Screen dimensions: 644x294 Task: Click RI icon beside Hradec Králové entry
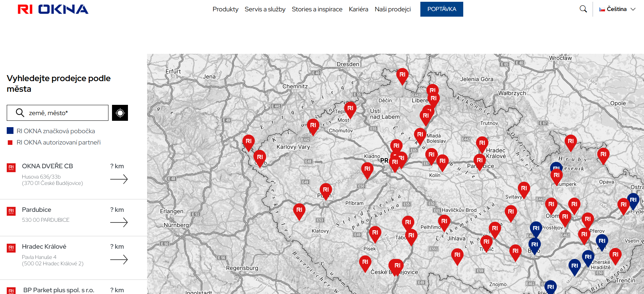(x=11, y=248)
